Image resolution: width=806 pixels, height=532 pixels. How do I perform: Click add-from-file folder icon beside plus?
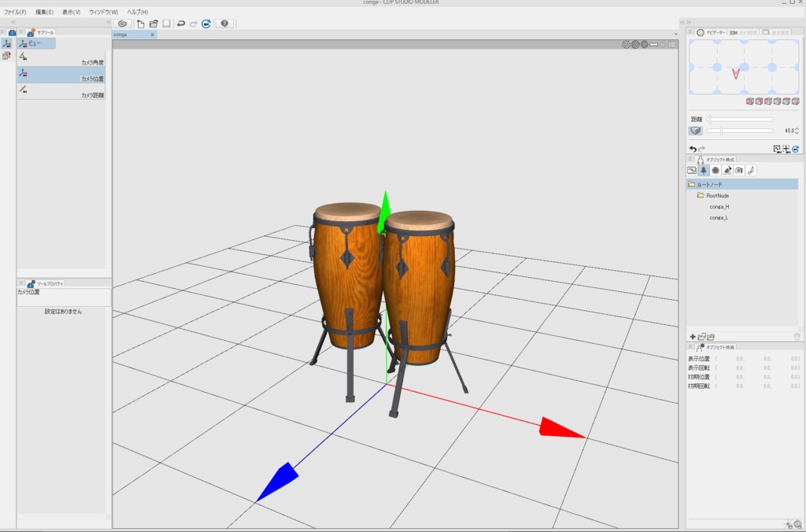tap(701, 337)
